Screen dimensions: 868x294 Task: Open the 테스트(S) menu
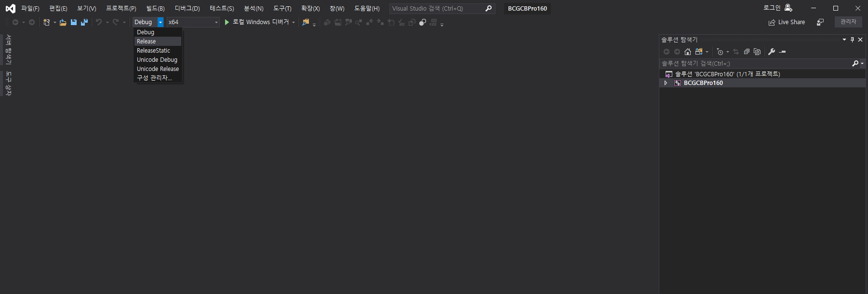[222, 9]
